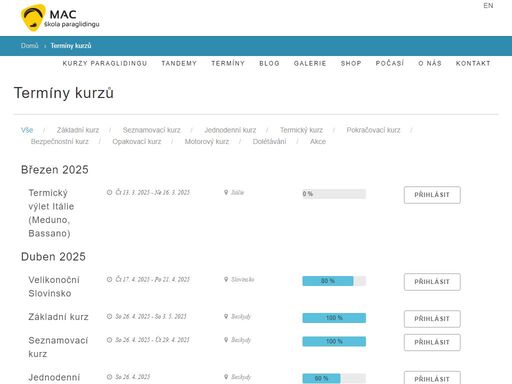
Task: Click location pin next to Slovinsko
Action: point(226,279)
